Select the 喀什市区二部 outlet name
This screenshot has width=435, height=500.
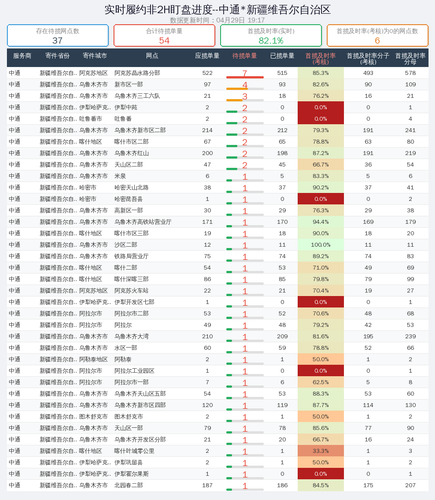pos(131,142)
